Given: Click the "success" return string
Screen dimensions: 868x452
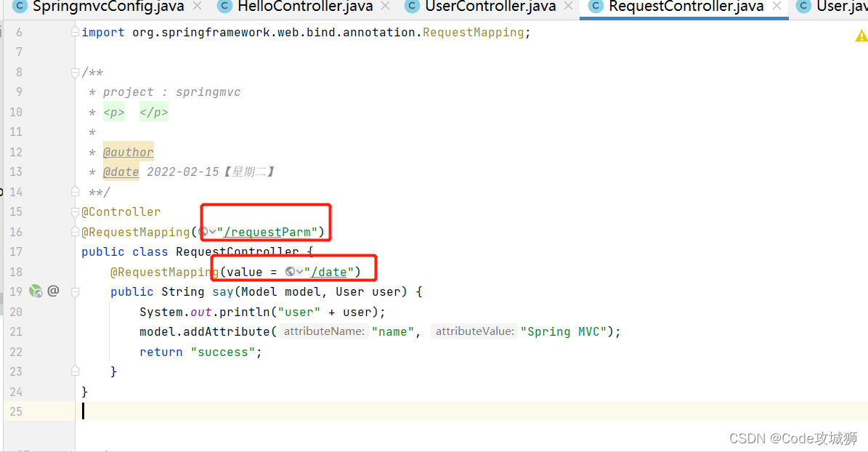Looking at the screenshot, I should (x=223, y=352).
